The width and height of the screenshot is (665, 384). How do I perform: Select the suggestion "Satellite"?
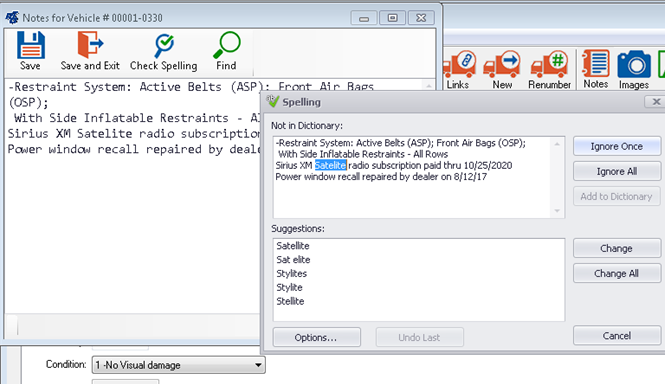(293, 246)
